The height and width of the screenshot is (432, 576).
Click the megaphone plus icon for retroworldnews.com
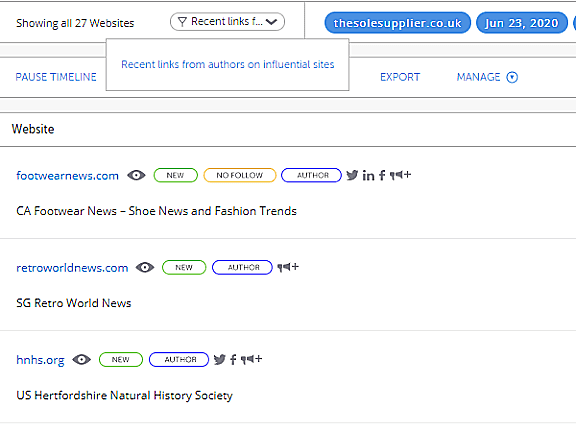[288, 267]
